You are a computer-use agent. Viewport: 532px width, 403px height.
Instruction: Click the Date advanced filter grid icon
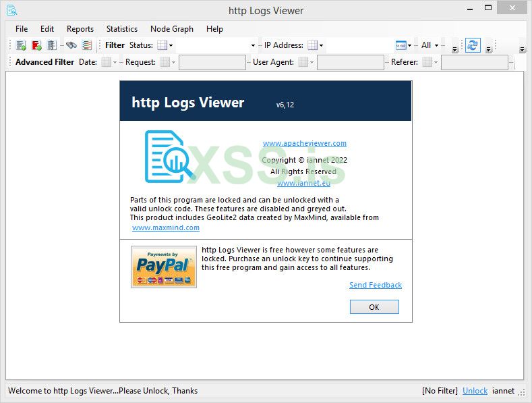[106, 62]
